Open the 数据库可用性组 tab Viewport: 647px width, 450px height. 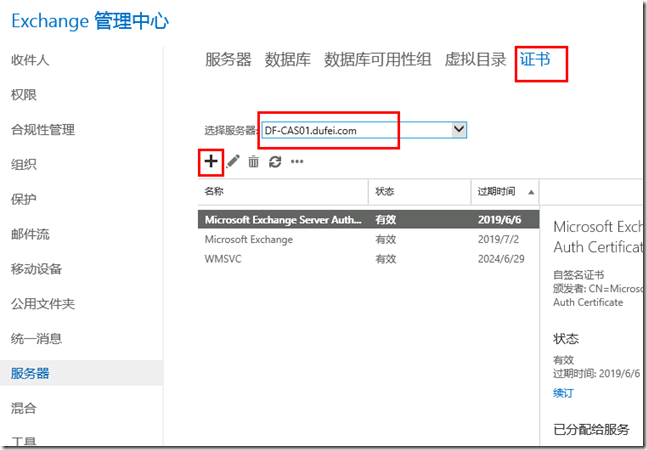click(378, 59)
